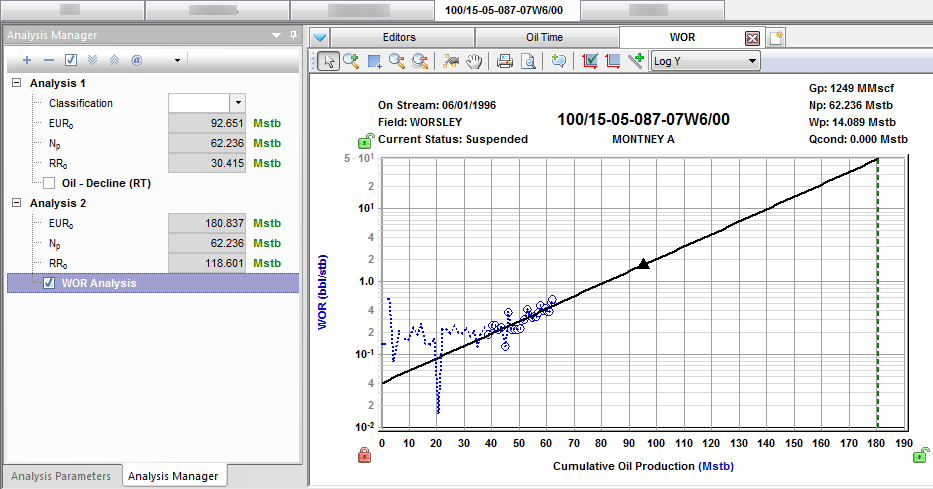Click the @ icon in Analysis Manager
The width and height of the screenshot is (933, 489).
tap(136, 60)
